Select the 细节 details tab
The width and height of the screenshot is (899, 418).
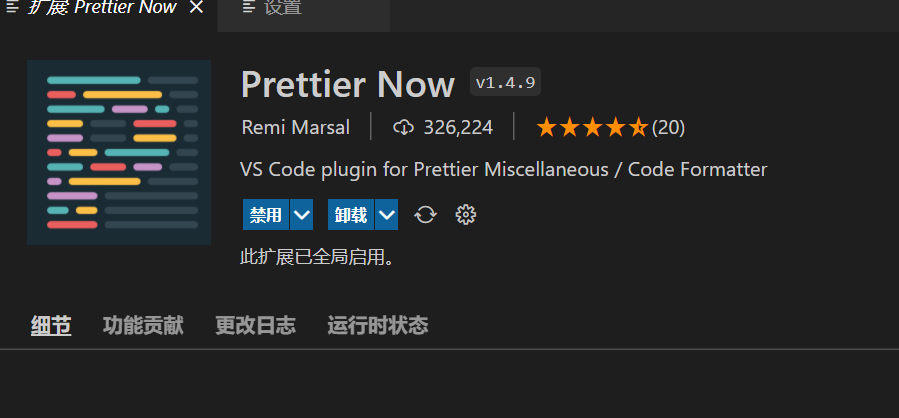coord(51,326)
